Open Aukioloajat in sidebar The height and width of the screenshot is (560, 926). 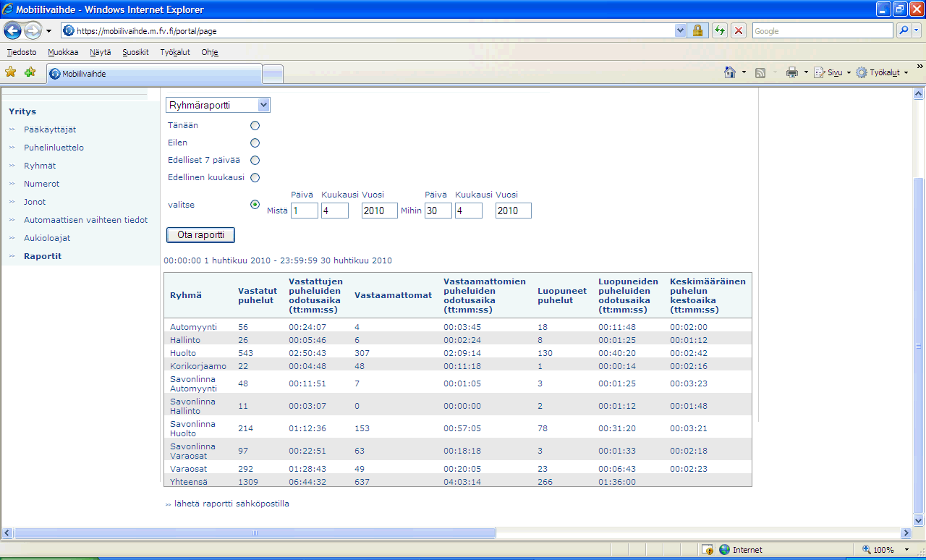[47, 238]
